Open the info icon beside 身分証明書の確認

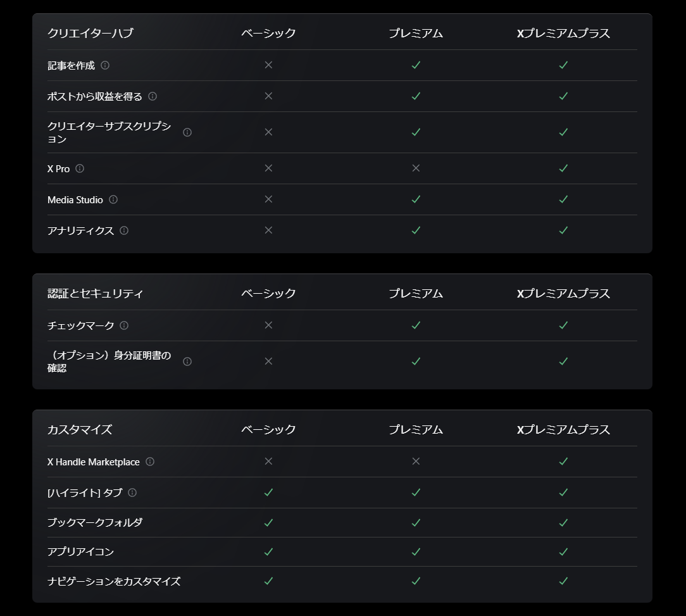pos(187,361)
